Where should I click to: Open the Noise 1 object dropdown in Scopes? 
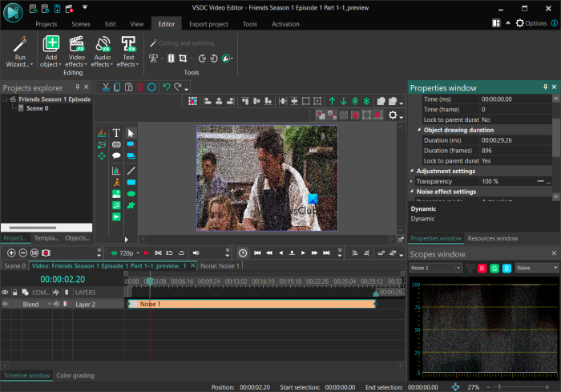pyautogui.click(x=436, y=268)
